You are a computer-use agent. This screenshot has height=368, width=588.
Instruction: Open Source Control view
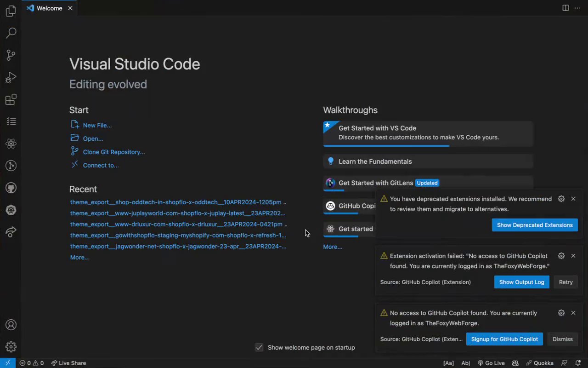coord(11,55)
